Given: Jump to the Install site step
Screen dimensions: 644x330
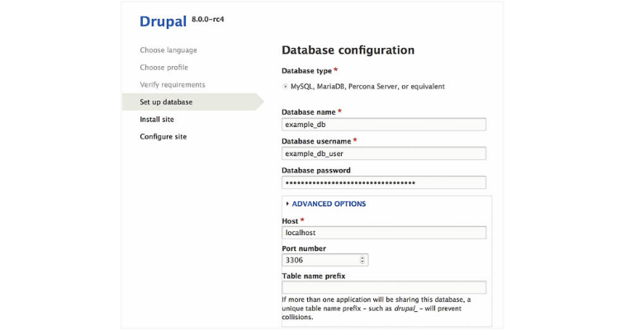Looking at the screenshot, I should point(157,120).
